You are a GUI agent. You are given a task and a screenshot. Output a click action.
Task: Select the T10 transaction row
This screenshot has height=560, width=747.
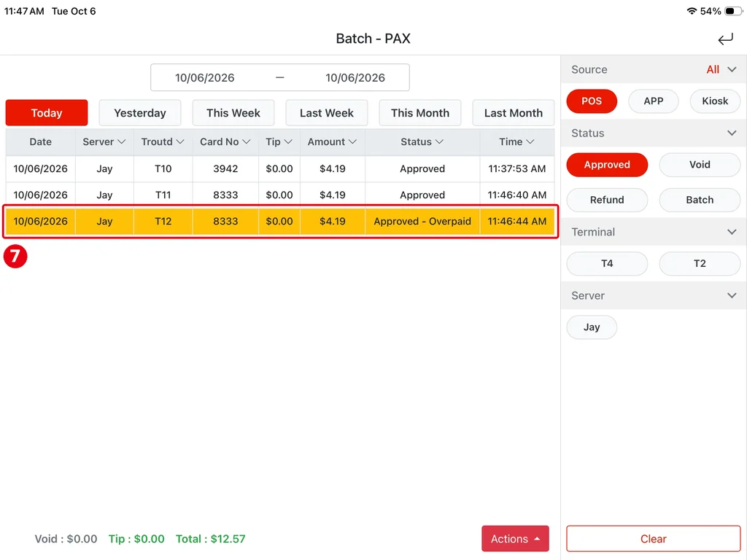(280, 168)
